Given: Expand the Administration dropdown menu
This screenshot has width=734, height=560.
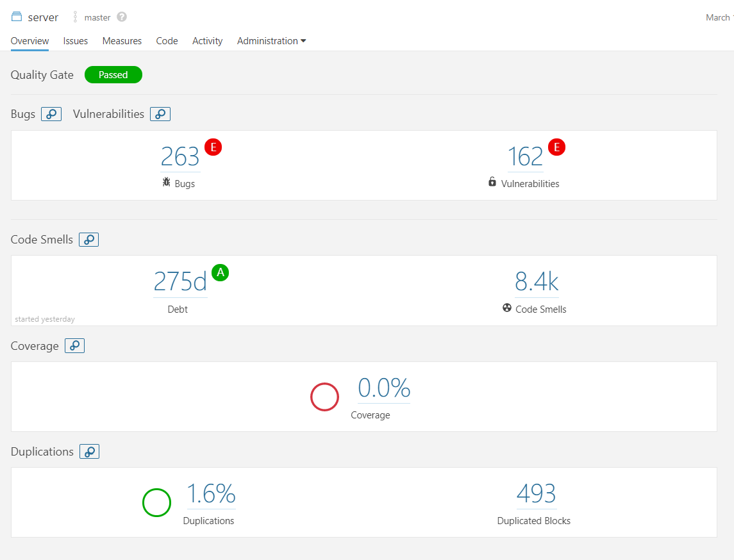Looking at the screenshot, I should [x=271, y=41].
